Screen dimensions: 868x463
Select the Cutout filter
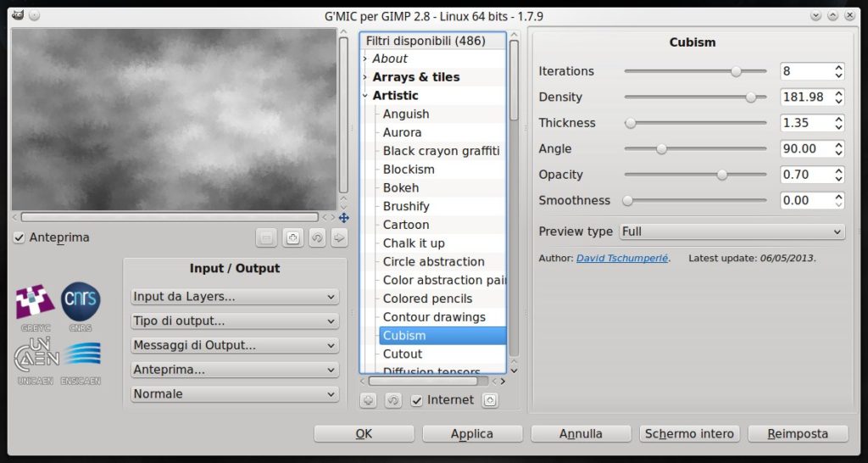[x=403, y=354]
